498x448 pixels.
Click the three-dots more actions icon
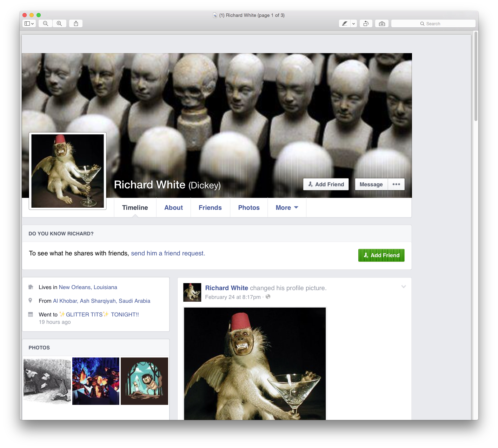(x=396, y=184)
